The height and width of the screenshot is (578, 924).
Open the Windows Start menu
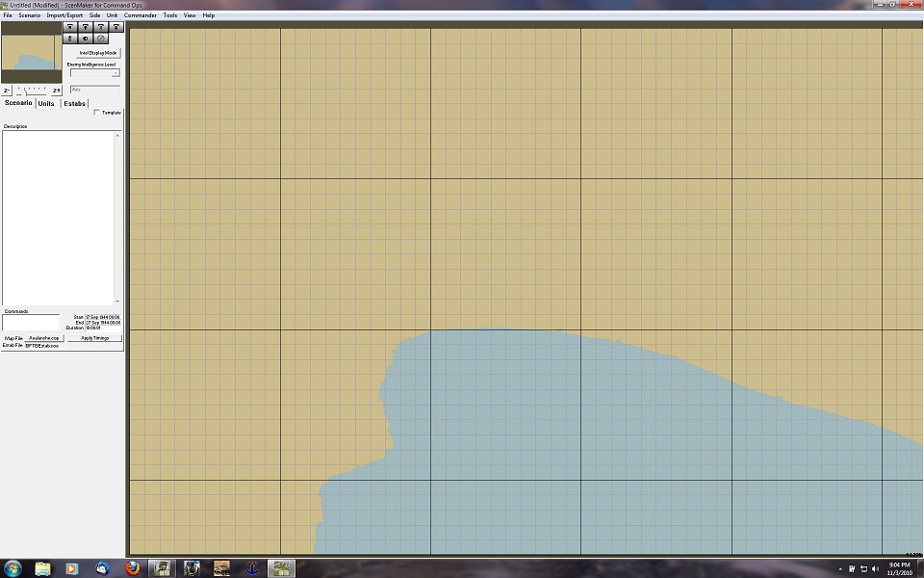click(x=12, y=568)
